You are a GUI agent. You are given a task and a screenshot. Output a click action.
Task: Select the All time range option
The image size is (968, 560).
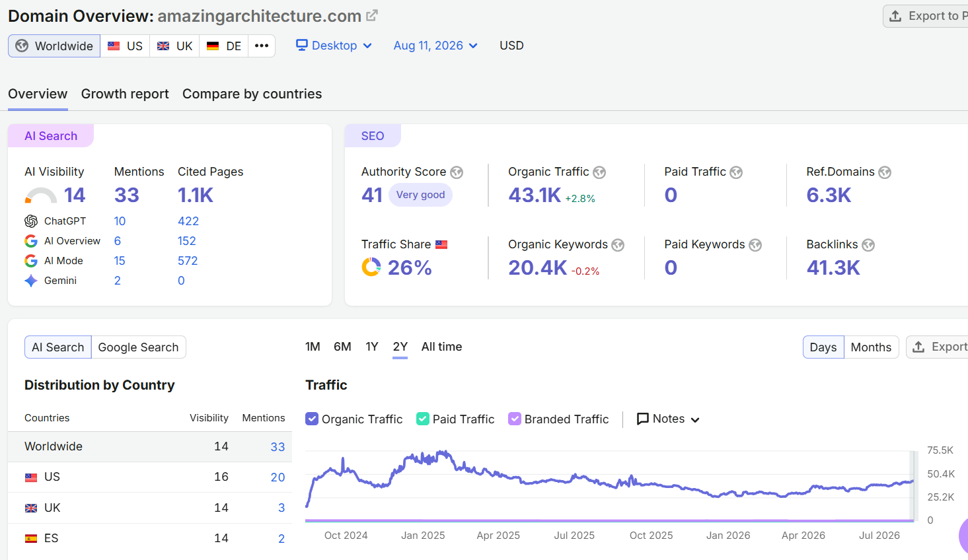441,347
